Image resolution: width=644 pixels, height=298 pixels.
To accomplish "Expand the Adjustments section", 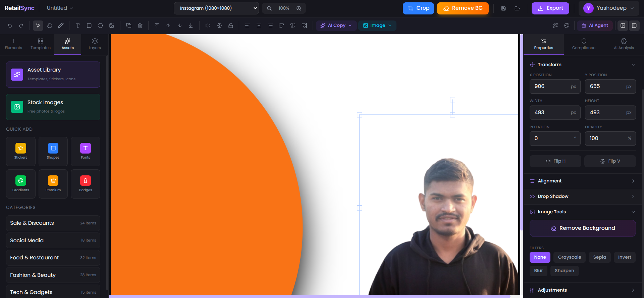I will [583, 290].
